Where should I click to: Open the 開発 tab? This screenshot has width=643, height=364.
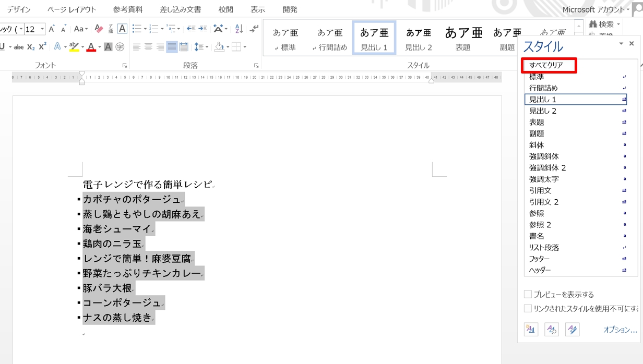pyautogui.click(x=290, y=9)
